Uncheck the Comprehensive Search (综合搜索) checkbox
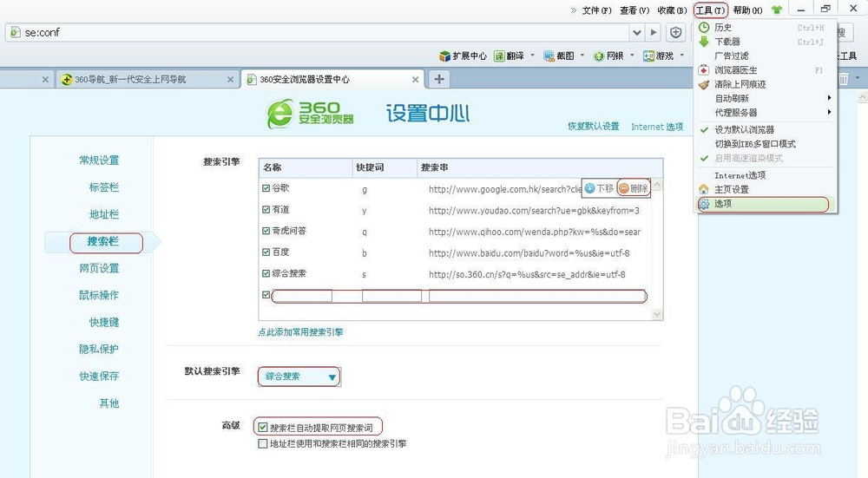The image size is (868, 478). tap(266, 273)
